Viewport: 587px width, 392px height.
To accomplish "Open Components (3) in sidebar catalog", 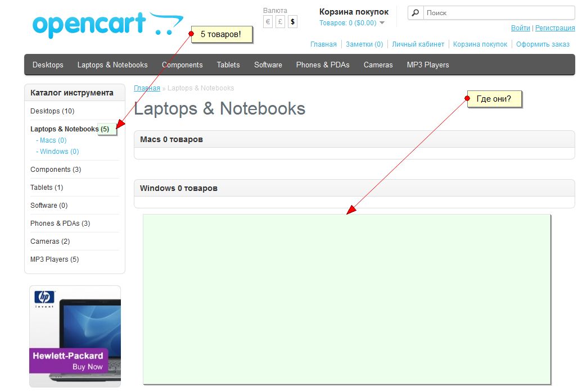I will (56, 170).
